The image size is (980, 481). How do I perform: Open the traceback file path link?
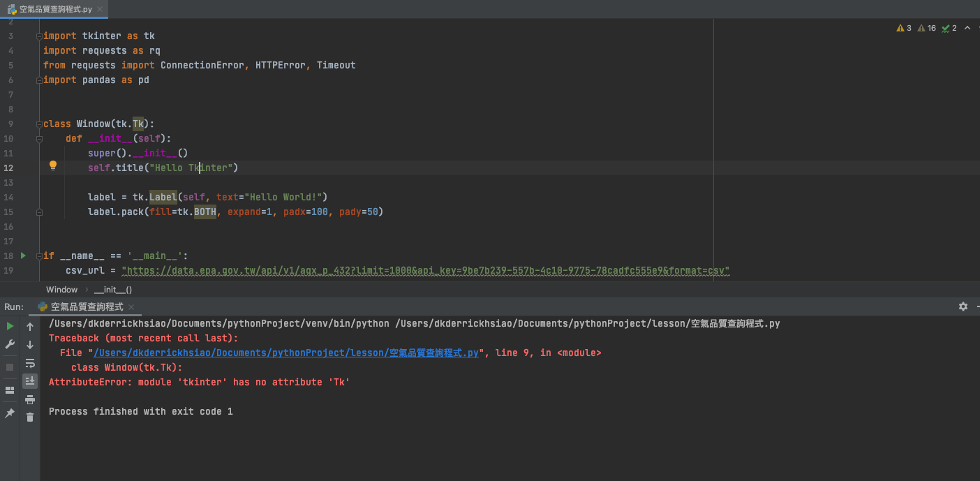click(286, 353)
